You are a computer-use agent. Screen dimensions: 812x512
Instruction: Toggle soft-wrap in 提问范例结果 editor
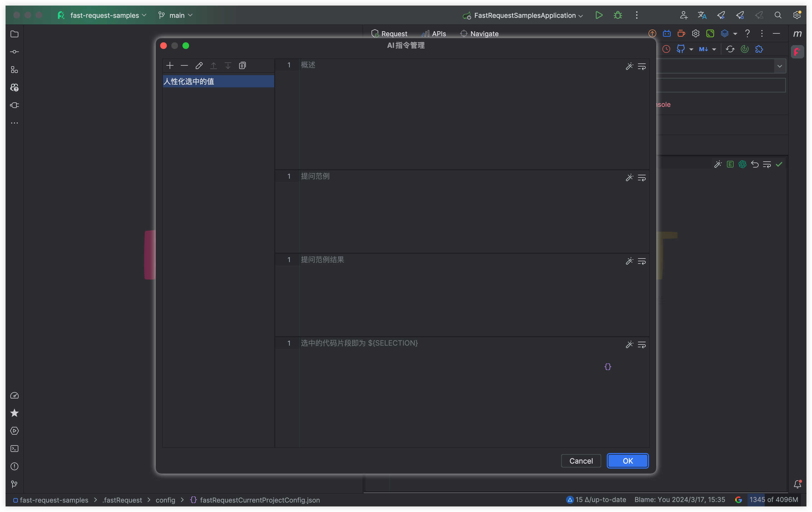click(642, 261)
